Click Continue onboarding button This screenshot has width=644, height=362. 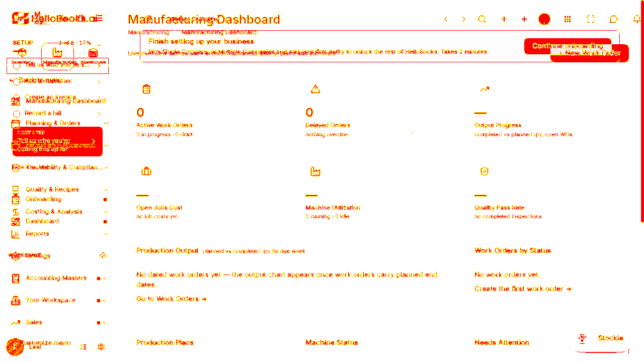(x=568, y=46)
